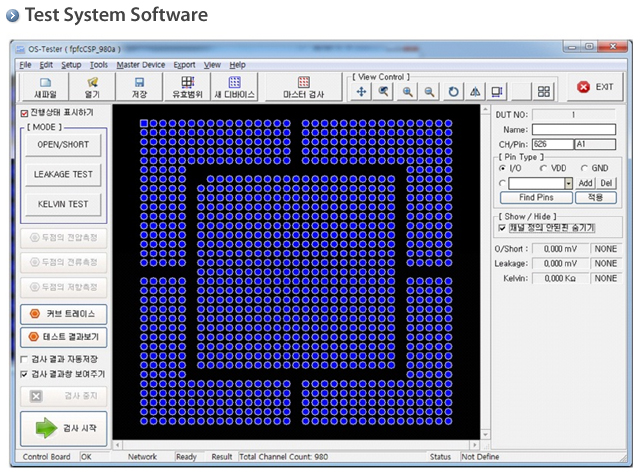
Task: Click the 검사 중지 stop button
Action: pyautogui.click(x=64, y=396)
